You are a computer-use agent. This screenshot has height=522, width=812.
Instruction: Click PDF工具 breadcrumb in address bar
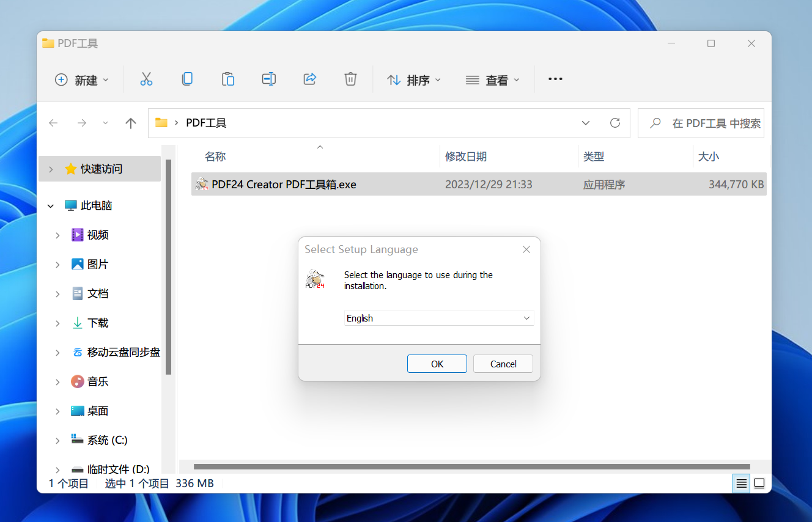click(x=206, y=123)
